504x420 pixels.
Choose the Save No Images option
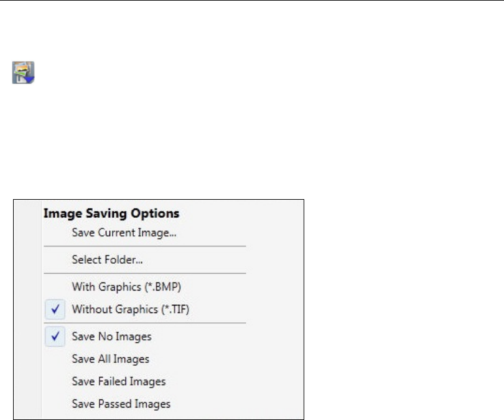tap(112, 337)
